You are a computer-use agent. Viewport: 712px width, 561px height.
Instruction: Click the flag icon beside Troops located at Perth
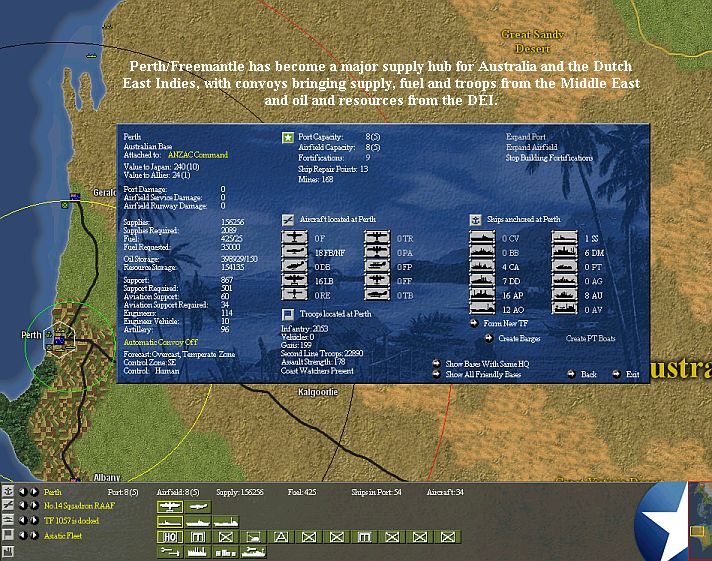287,314
